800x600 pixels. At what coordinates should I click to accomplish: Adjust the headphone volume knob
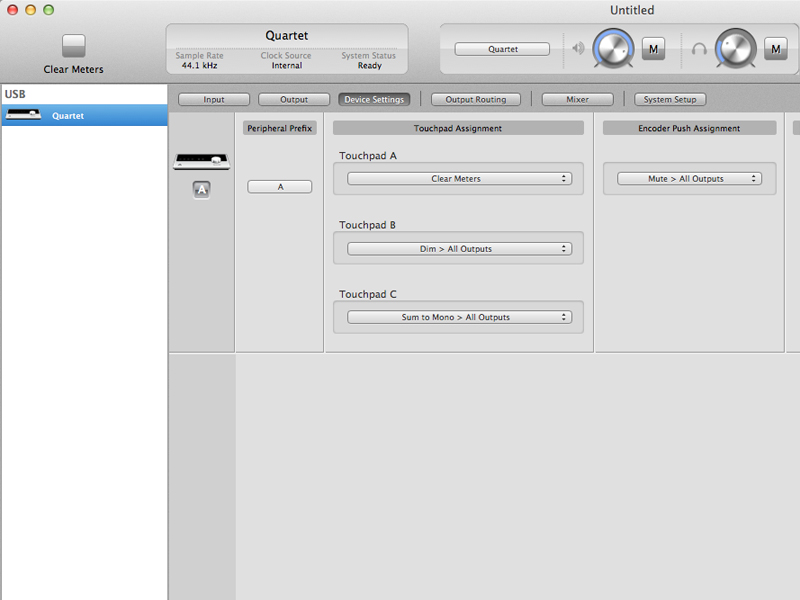(736, 49)
